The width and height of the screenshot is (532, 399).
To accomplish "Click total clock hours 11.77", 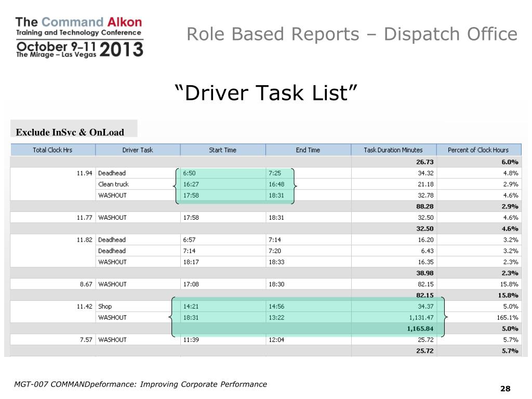I will point(85,218).
